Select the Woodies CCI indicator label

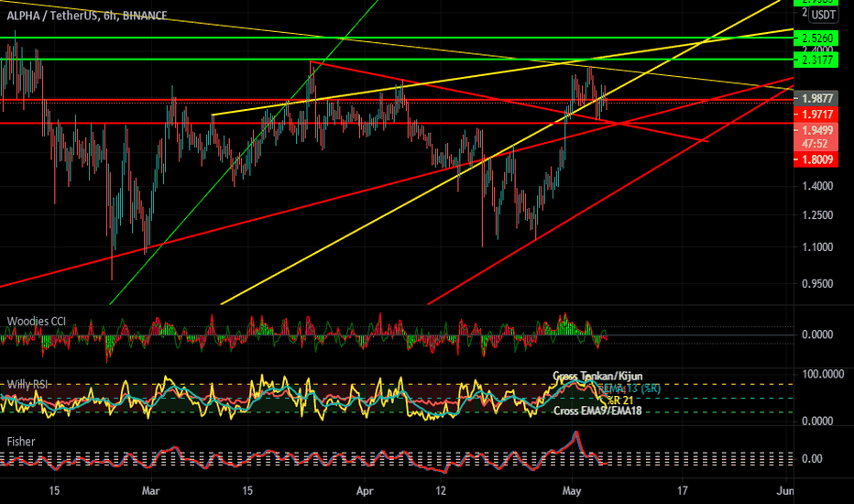click(36, 322)
